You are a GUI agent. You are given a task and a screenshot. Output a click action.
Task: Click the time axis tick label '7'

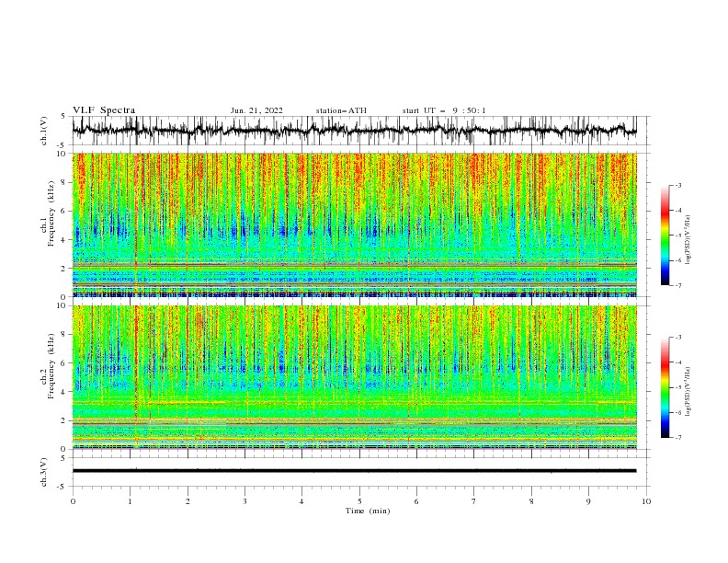click(x=474, y=501)
